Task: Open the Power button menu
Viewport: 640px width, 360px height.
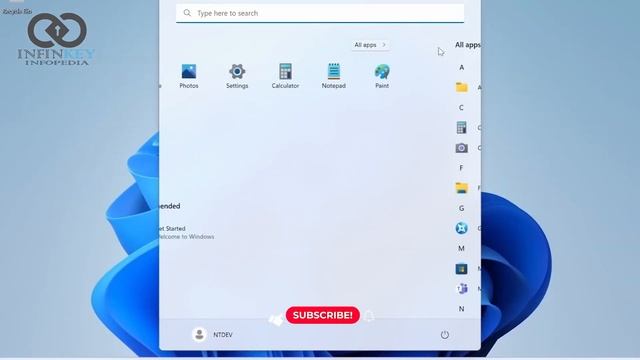Action: coord(444,335)
